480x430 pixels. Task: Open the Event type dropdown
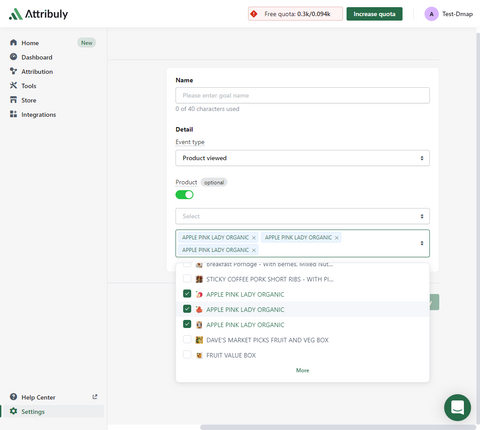coord(302,158)
